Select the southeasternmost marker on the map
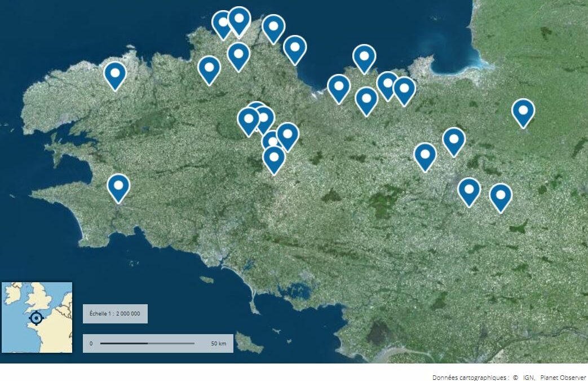 (x=501, y=198)
